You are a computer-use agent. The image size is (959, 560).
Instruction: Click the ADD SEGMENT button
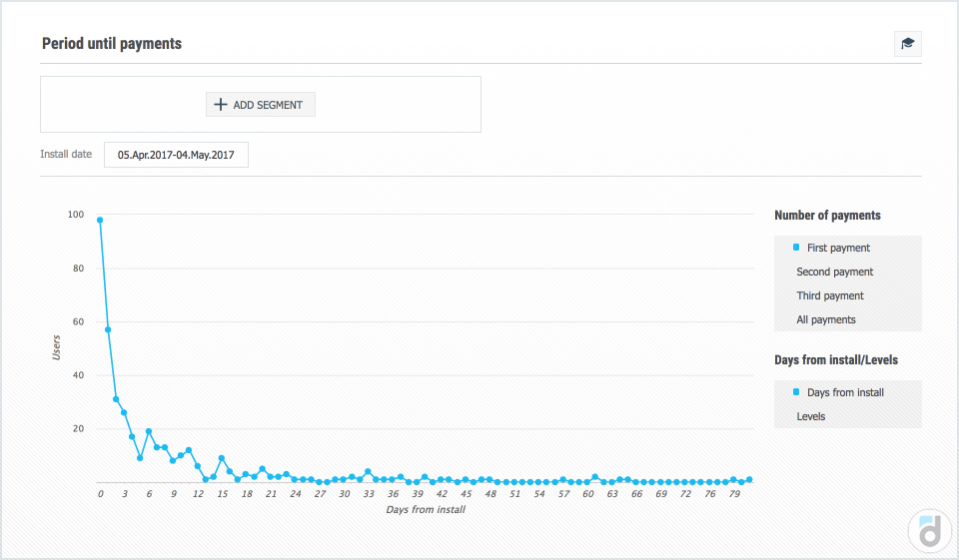261,105
